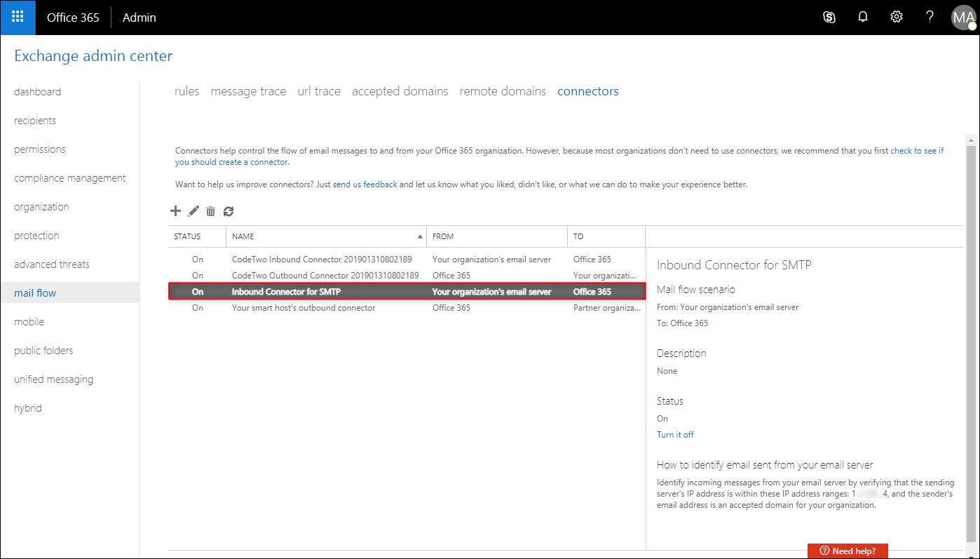
Task: Select the connectors tab
Action: coord(588,91)
